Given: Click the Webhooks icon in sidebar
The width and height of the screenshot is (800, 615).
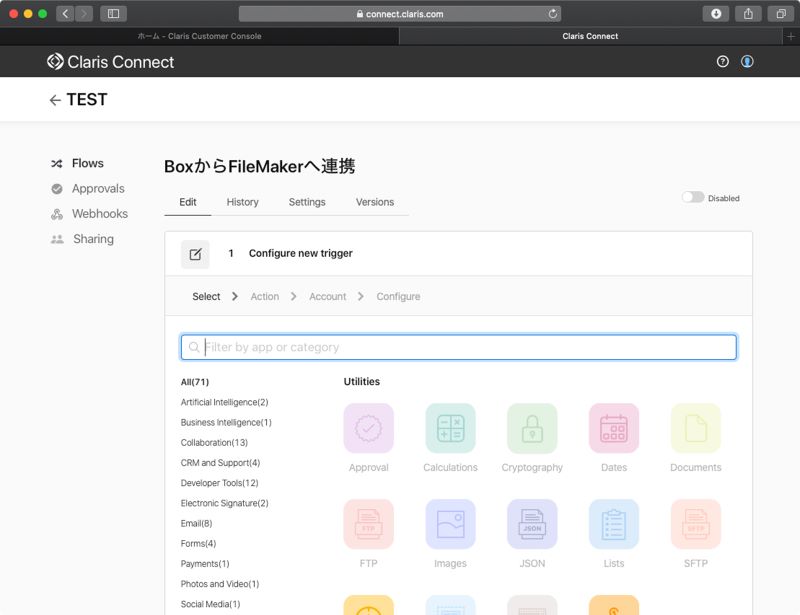Looking at the screenshot, I should [57, 214].
